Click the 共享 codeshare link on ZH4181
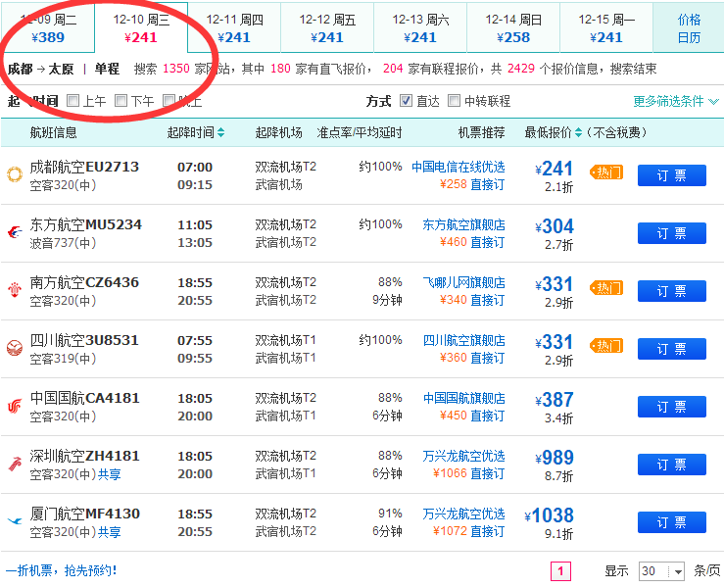 (110, 474)
